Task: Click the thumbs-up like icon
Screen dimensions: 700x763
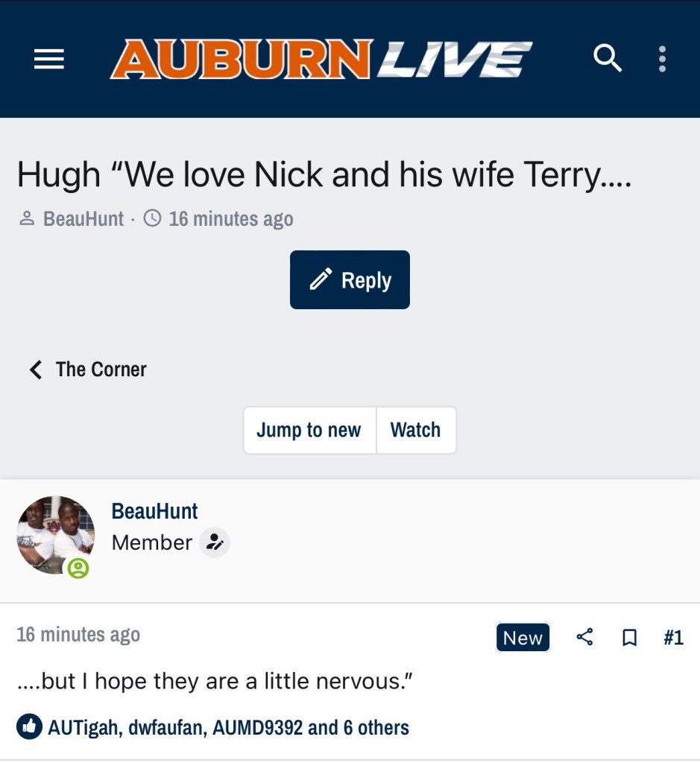Action: [x=29, y=727]
